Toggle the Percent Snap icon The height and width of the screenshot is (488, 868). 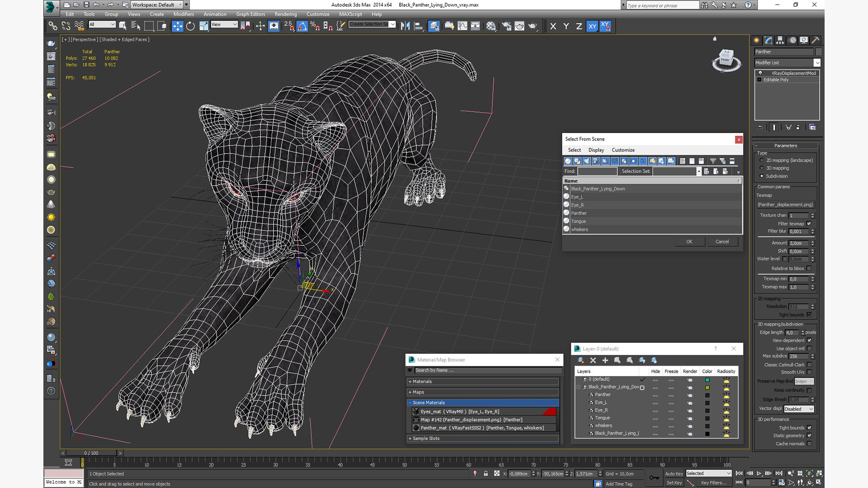tap(315, 26)
